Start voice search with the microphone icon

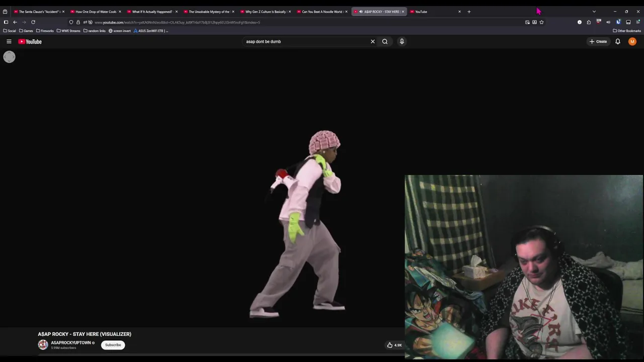[402, 42]
